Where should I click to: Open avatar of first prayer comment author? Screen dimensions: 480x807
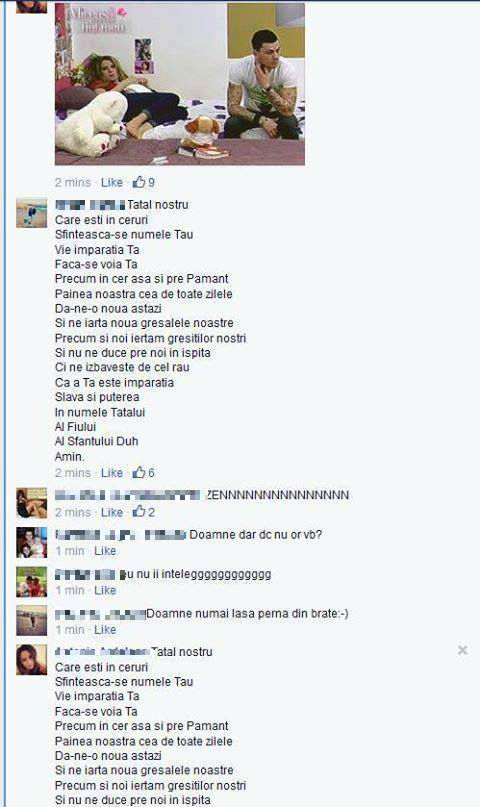31,213
